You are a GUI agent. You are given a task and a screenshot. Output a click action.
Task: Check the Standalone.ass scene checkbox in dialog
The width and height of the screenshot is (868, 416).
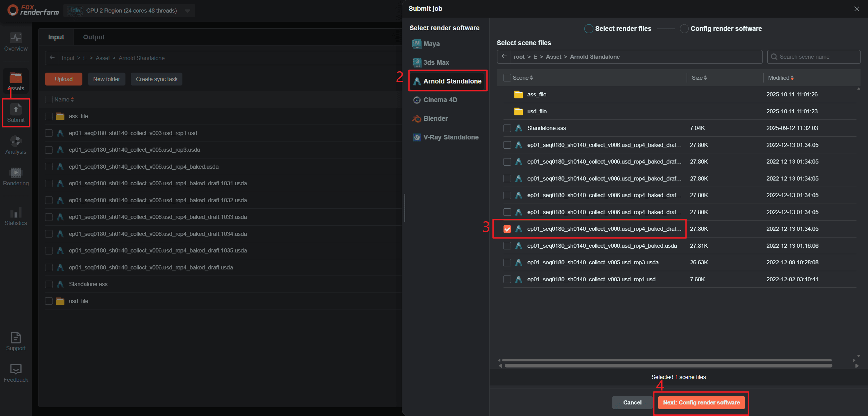[x=507, y=128]
